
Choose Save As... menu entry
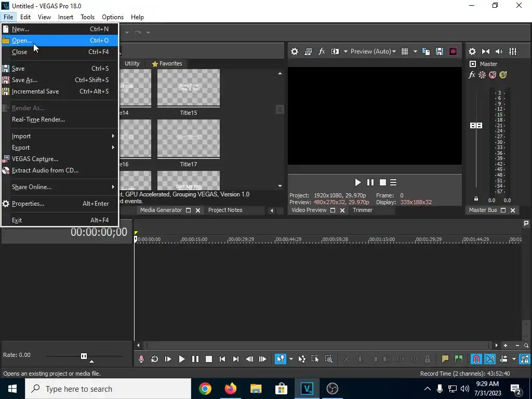(60, 80)
